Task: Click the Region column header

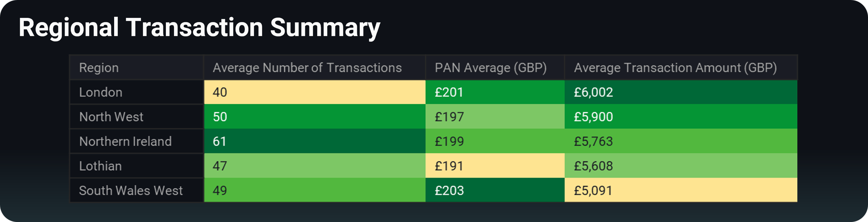Action: [99, 68]
